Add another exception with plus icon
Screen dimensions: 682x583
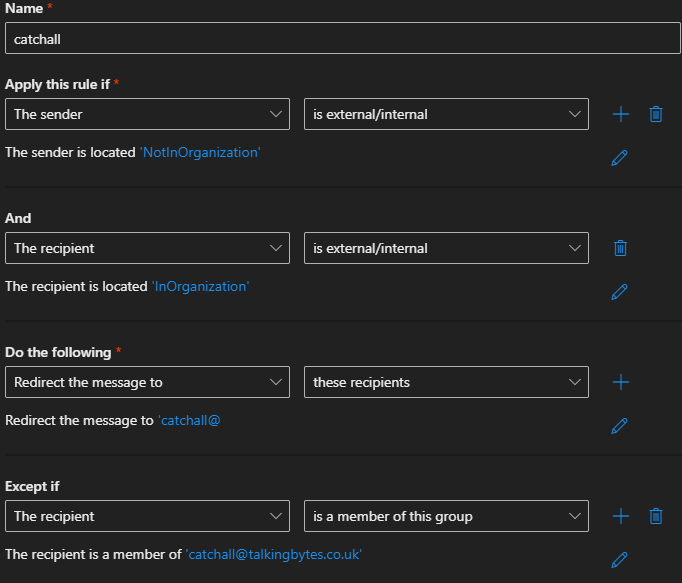click(621, 516)
